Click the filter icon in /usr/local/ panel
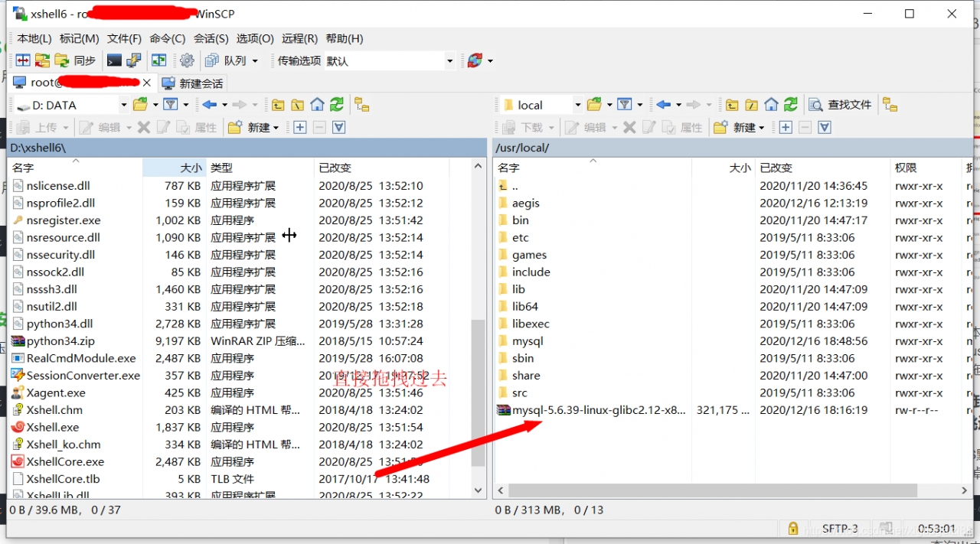This screenshot has height=544, width=980. (x=624, y=105)
